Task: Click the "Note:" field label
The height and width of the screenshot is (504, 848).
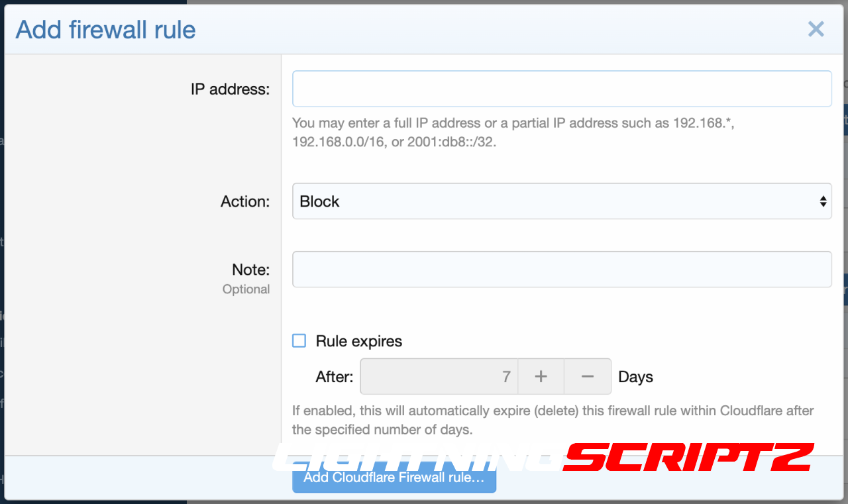Action: [250, 270]
